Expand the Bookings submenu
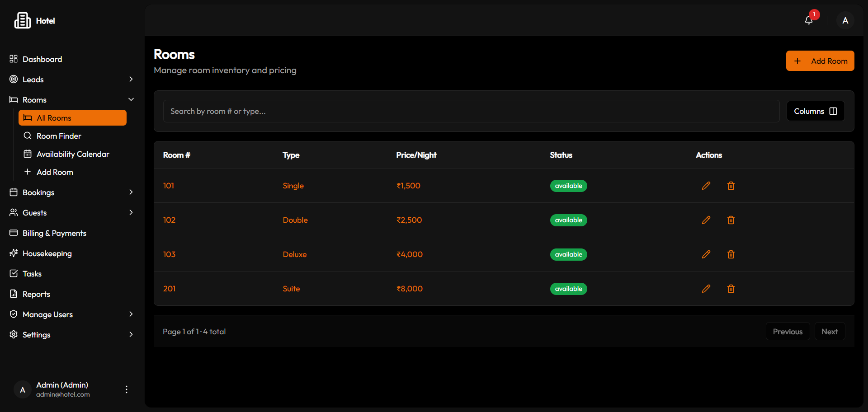 [131, 192]
